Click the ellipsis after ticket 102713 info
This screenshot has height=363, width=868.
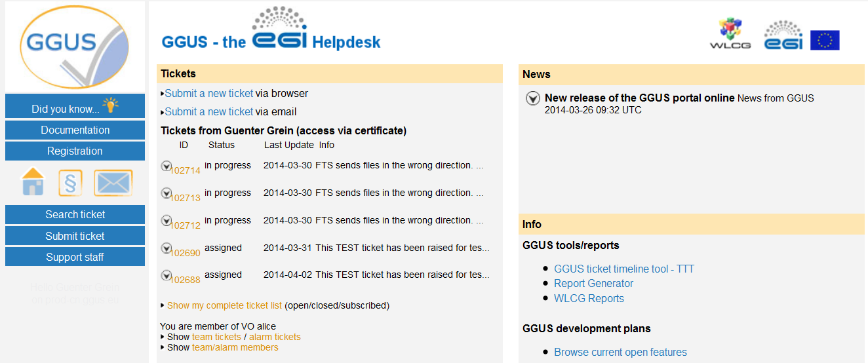480,193
